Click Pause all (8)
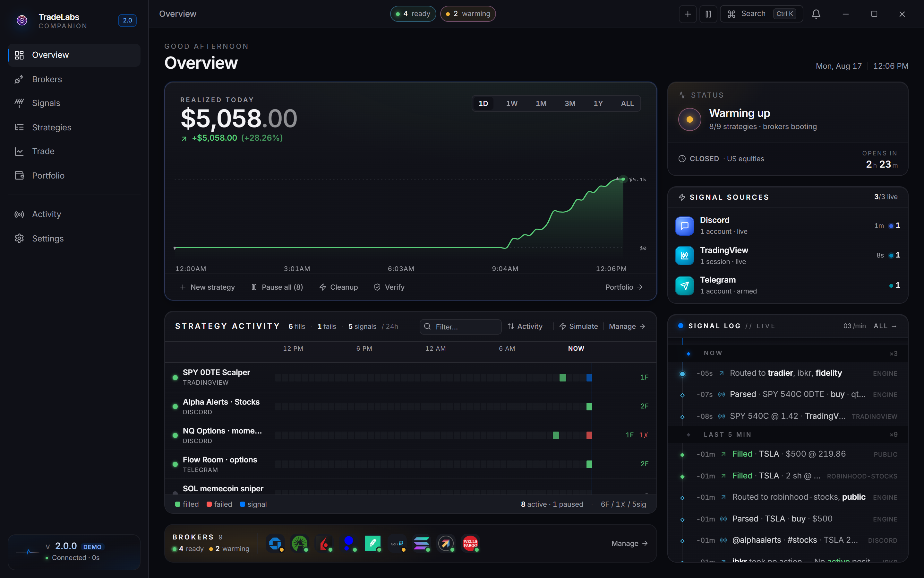Image resolution: width=924 pixels, height=578 pixels. (277, 287)
